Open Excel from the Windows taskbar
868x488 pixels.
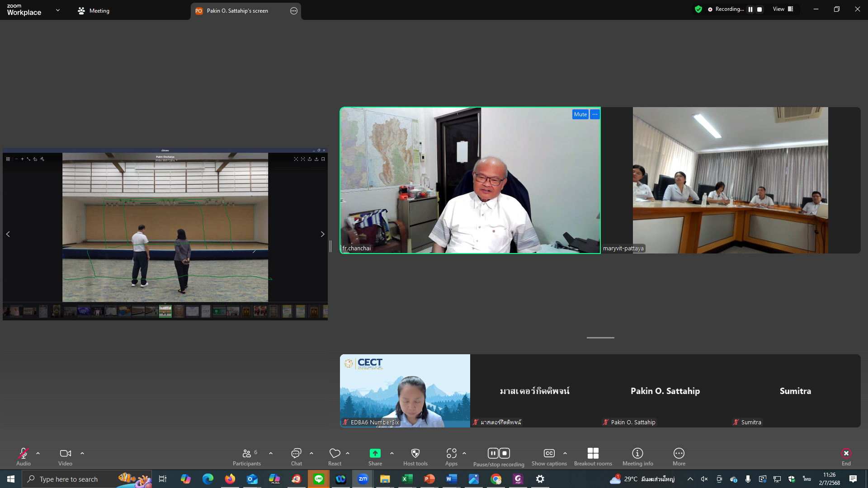[x=407, y=479]
